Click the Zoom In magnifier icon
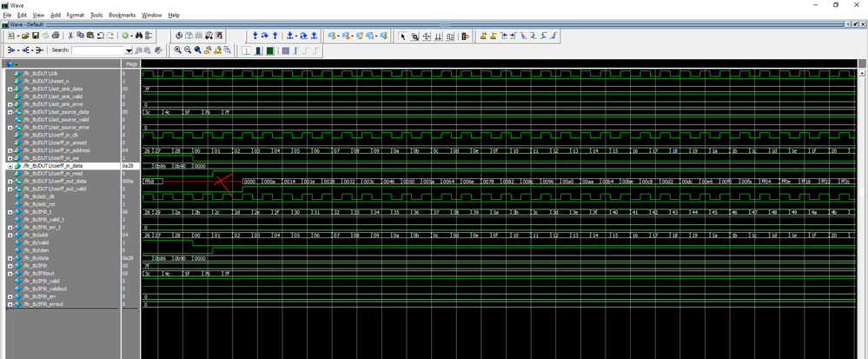 [177, 50]
